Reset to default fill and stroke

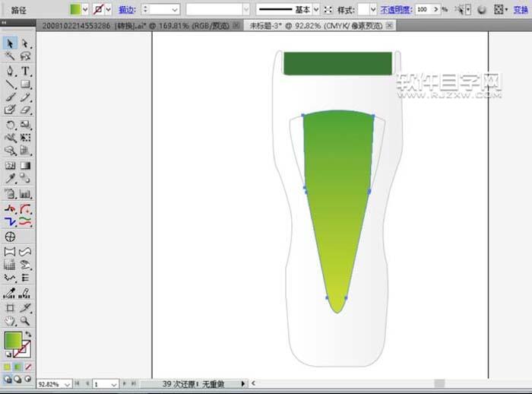(x=8, y=354)
